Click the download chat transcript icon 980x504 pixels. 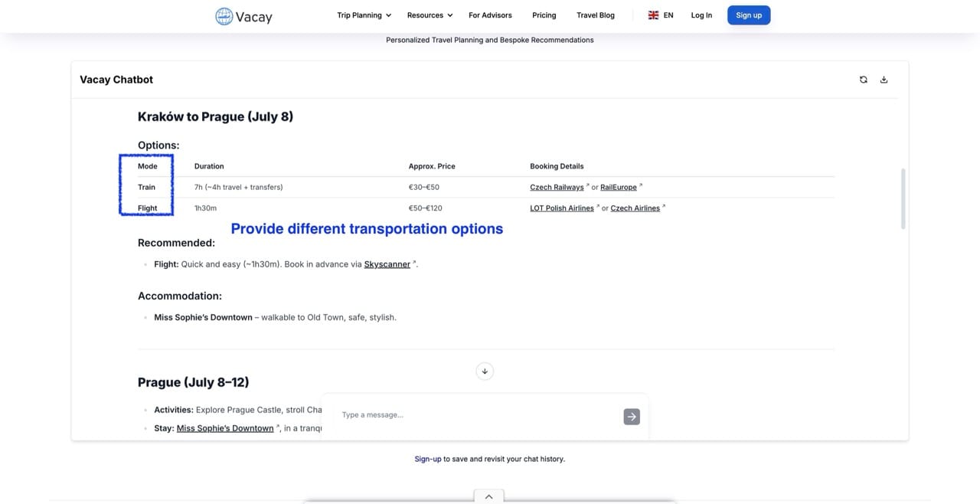tap(884, 79)
